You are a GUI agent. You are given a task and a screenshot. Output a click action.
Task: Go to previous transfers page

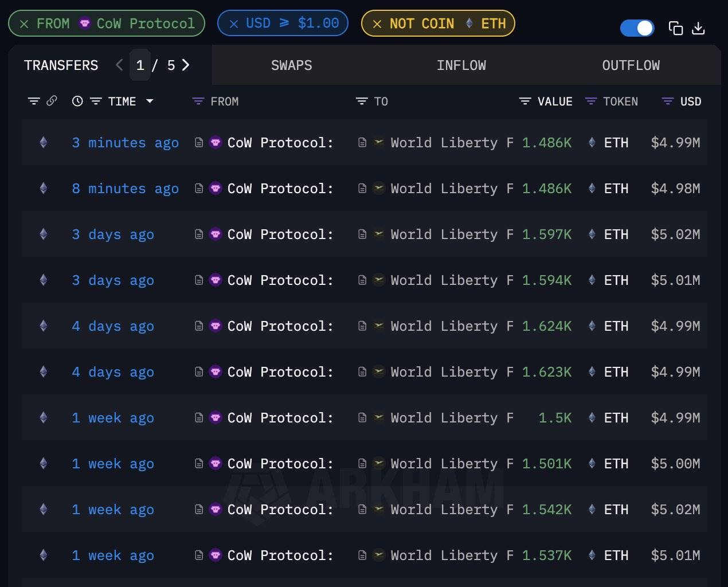(119, 65)
